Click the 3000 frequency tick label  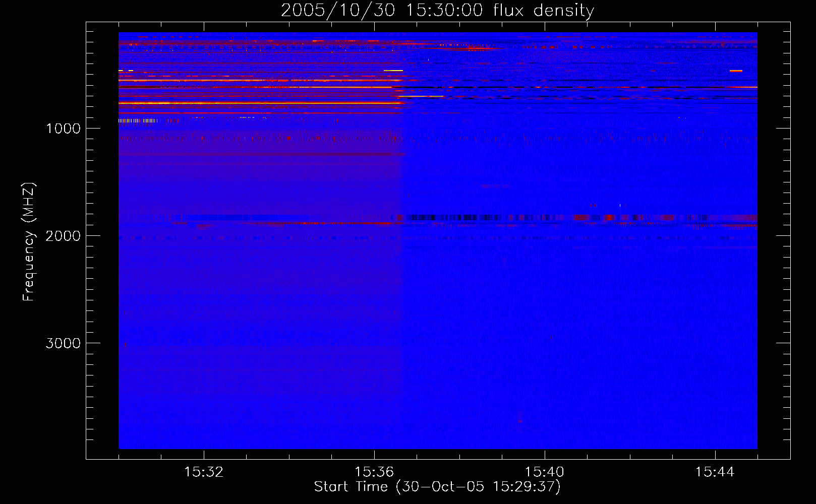(x=63, y=343)
